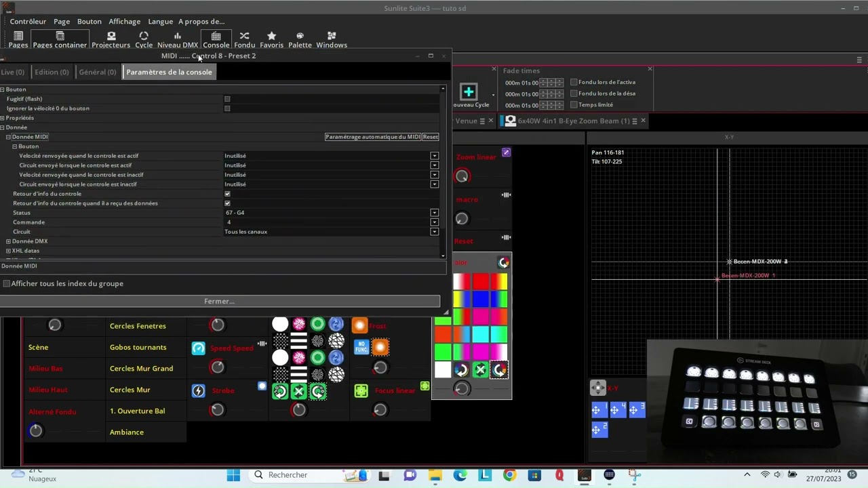Image resolution: width=868 pixels, height=488 pixels.
Task: Select the Ambiance scene button
Action: (127, 432)
